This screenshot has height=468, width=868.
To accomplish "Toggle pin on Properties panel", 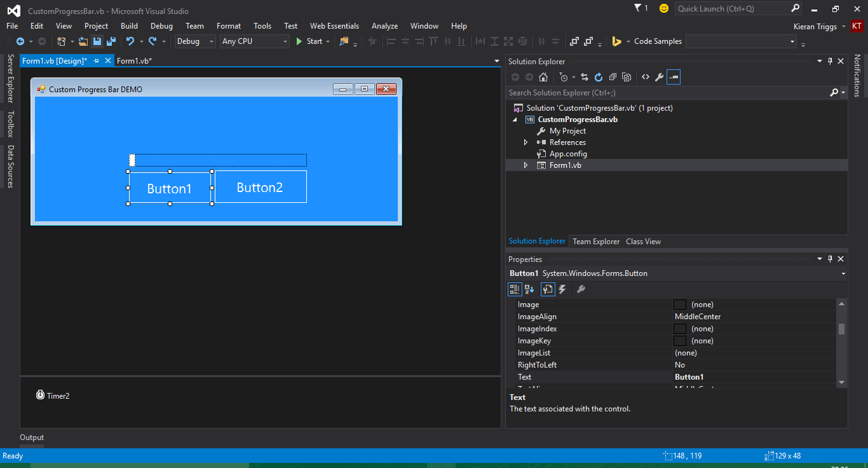I will click(830, 259).
